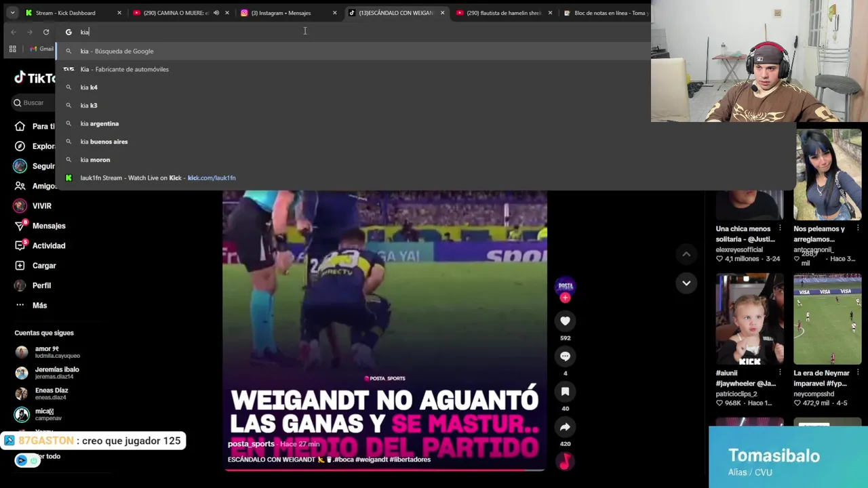868x488 pixels.
Task: Reload the page in browser toolbar
Action: click(46, 32)
